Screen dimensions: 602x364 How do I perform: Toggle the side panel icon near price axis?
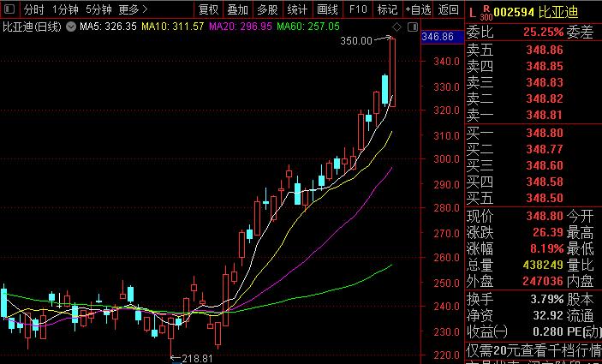tap(413, 27)
